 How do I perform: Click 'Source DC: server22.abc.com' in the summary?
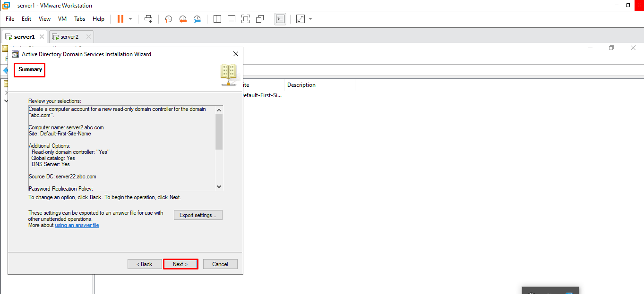[x=62, y=176]
